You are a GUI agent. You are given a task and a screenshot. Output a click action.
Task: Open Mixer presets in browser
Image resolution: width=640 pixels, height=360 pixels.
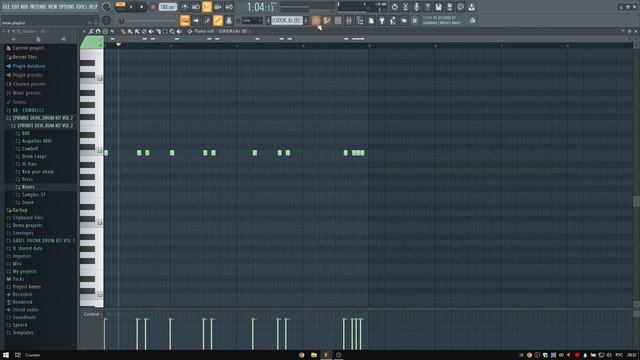(x=27, y=93)
